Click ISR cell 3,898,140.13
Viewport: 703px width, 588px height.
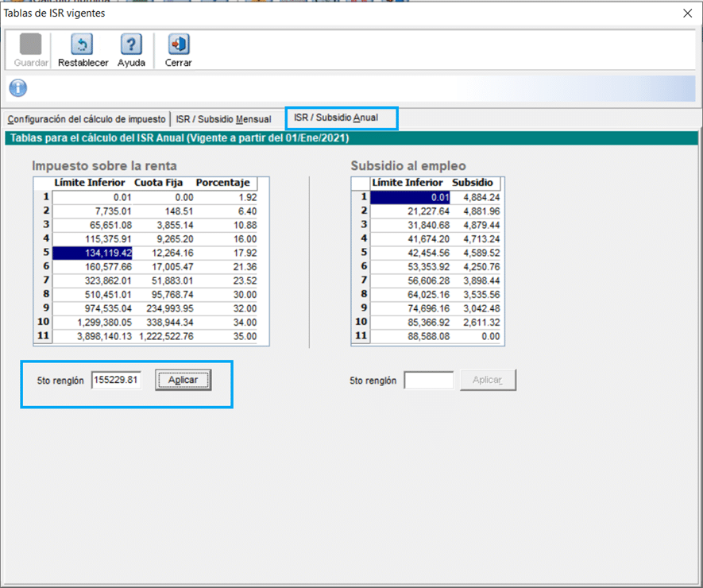pyautogui.click(x=92, y=336)
